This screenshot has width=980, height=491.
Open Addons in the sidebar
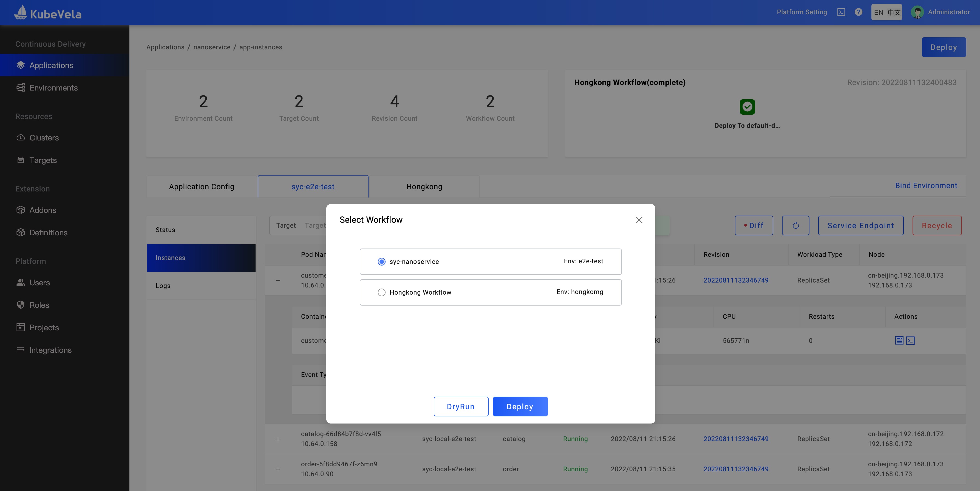[x=43, y=210]
